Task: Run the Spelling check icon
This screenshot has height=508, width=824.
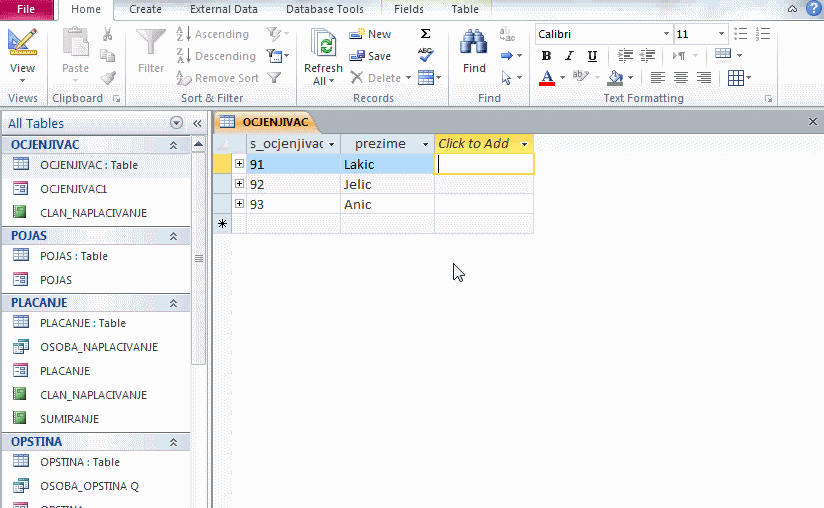Action: coord(425,55)
